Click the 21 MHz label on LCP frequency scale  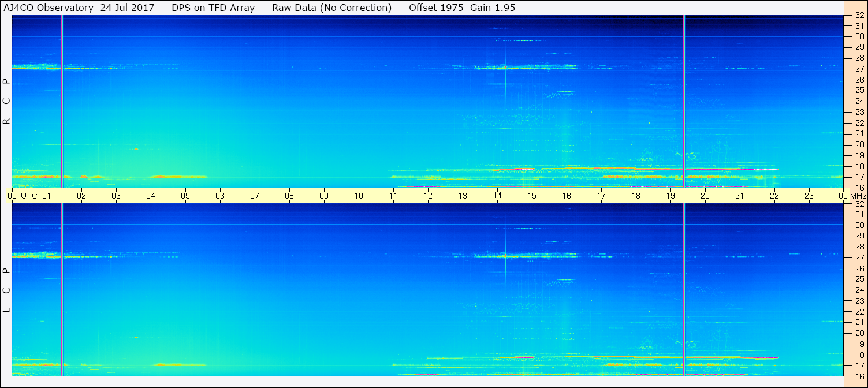(859, 322)
